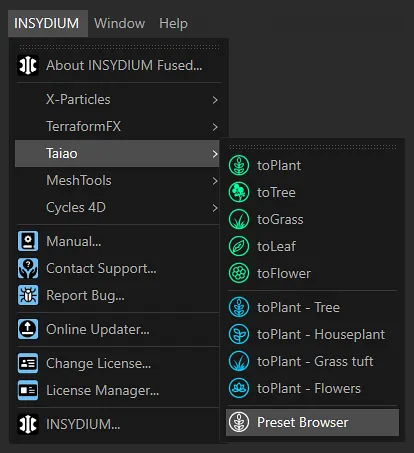Click the Contact Support hands icon
Screen dimensions: 414x453
pyautogui.click(x=28, y=268)
